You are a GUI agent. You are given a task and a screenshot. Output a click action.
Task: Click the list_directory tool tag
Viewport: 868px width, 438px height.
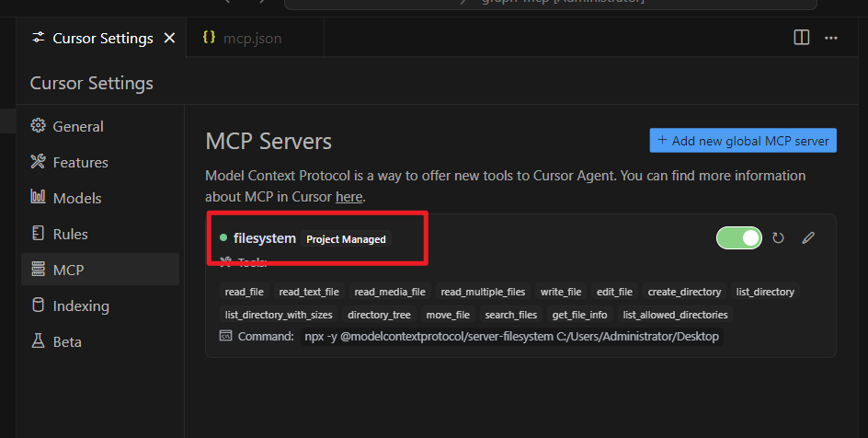tap(765, 292)
